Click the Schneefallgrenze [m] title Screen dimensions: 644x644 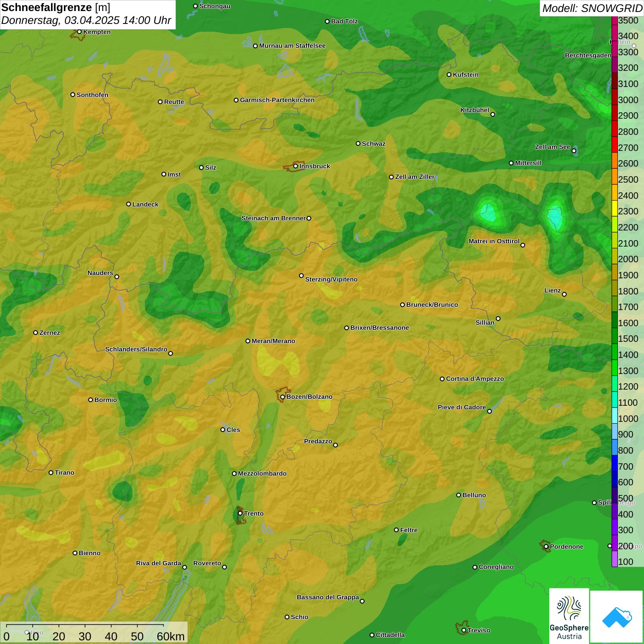[56, 7]
